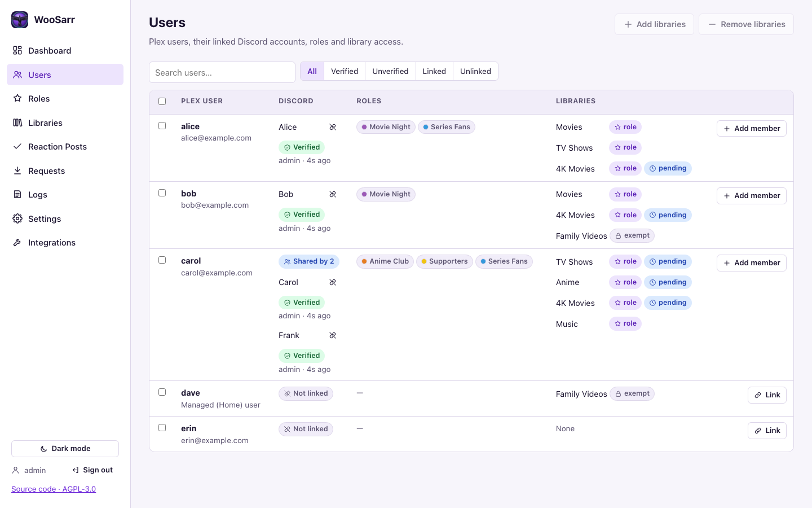812x508 pixels.
Task: Check the carol row checkbox
Action: (x=162, y=260)
